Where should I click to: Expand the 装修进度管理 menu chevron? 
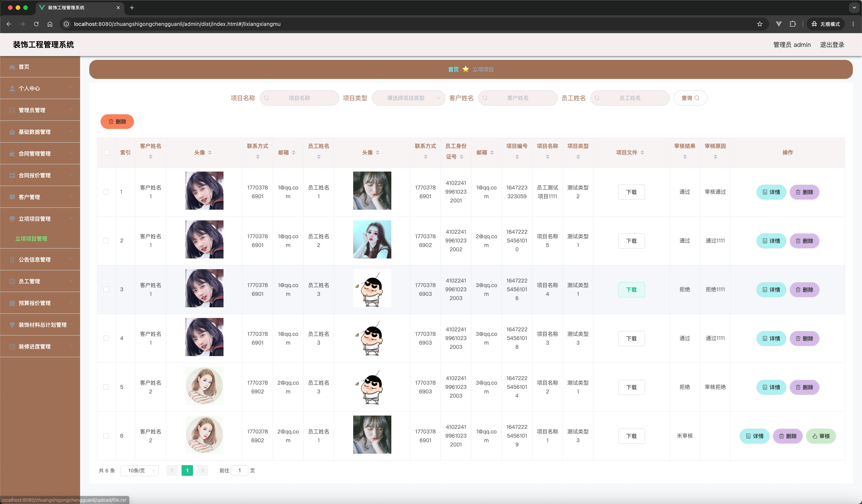(71, 346)
